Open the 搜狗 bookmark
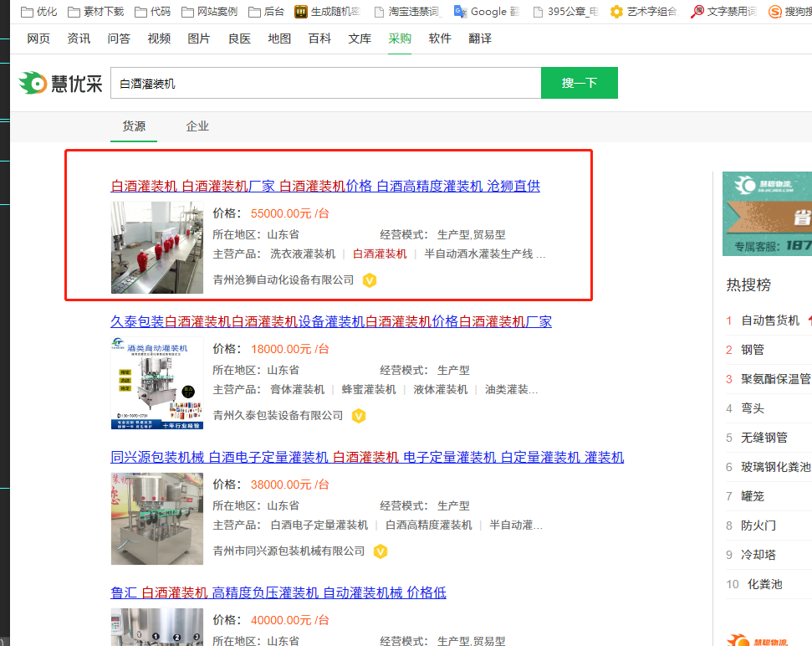 pyautogui.click(x=790, y=12)
